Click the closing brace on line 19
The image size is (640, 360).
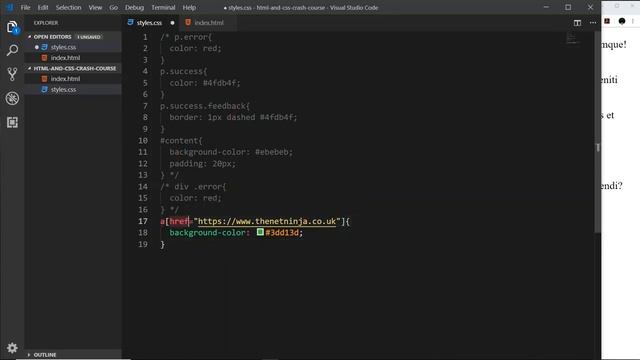(x=162, y=244)
